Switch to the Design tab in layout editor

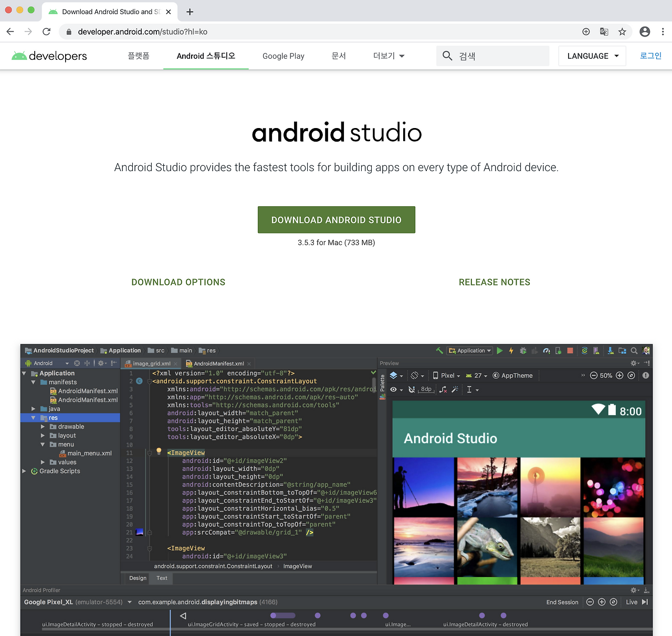pos(138,578)
